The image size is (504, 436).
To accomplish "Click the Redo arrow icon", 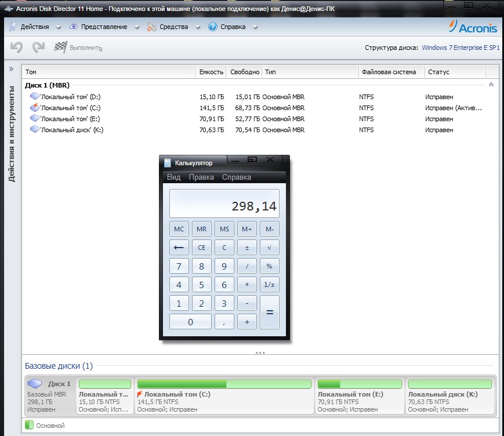I will pyautogui.click(x=39, y=47).
